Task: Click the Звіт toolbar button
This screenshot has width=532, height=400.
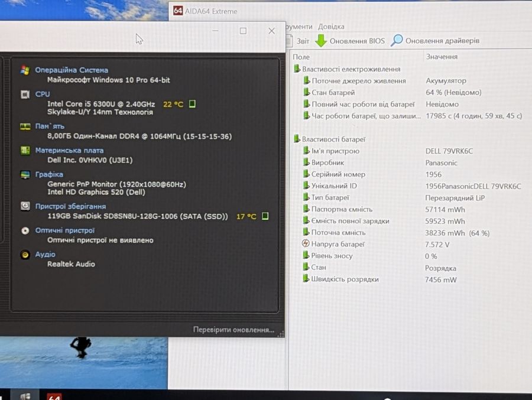Action: coord(297,41)
